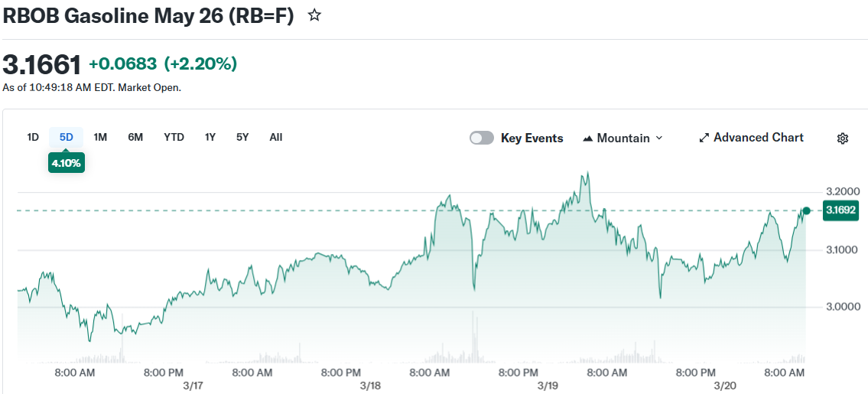Show All historical data range
868x394 pixels.
(276, 138)
